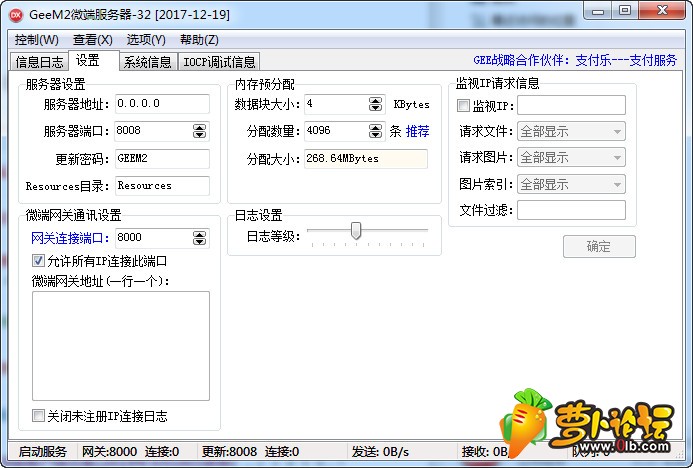Maximize the GeeM2 window
Screen dimensions: 693x468
(624, 11)
